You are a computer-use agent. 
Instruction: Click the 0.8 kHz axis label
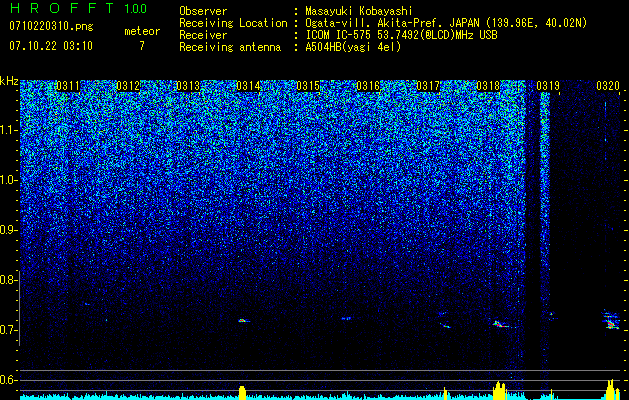point(8,280)
